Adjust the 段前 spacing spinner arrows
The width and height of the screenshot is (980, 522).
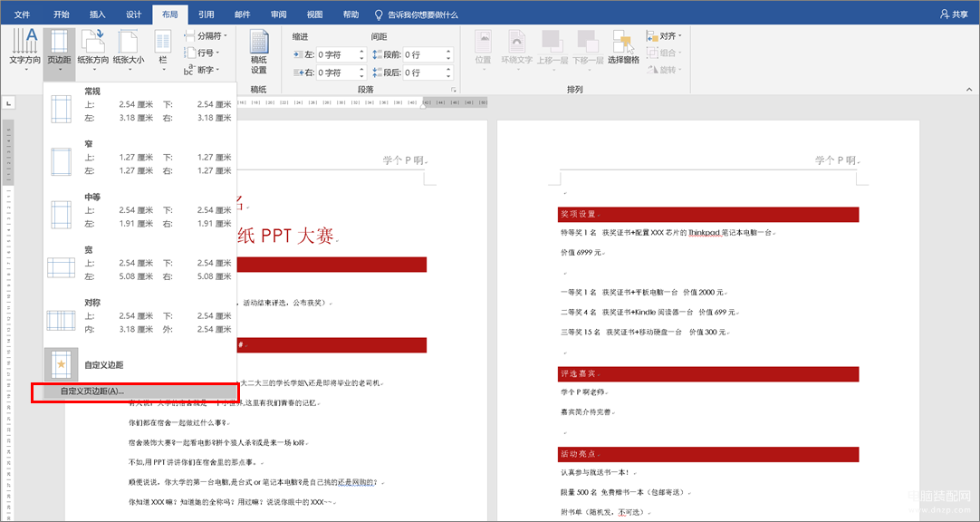click(x=448, y=54)
